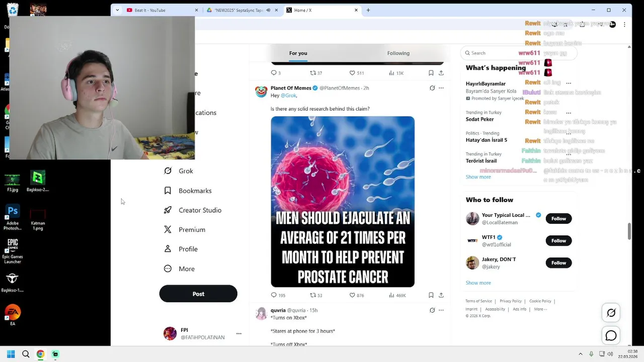Select the Katman 1.png desktop file
Image resolution: width=644 pixels, height=362 pixels.
coord(38,220)
